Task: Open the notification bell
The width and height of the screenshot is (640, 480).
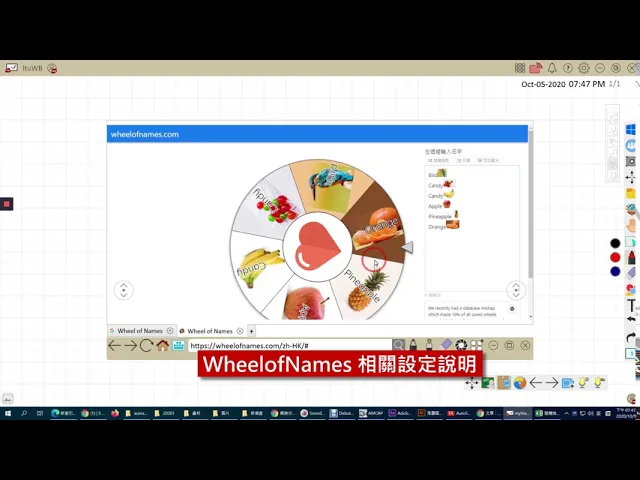Action: pos(552,68)
